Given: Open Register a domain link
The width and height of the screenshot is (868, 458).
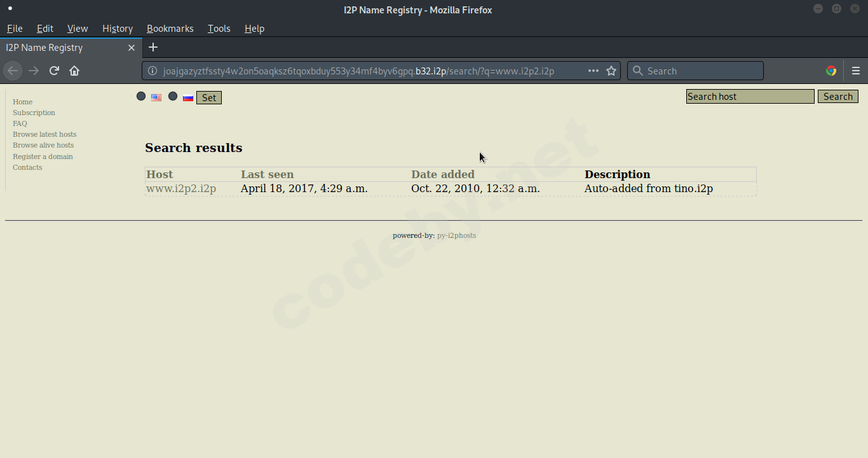Looking at the screenshot, I should [x=43, y=156].
